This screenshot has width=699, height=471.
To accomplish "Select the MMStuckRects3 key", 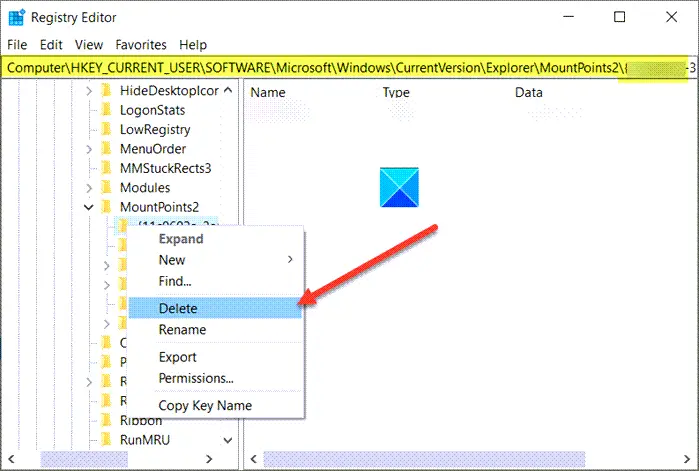I will (165, 168).
